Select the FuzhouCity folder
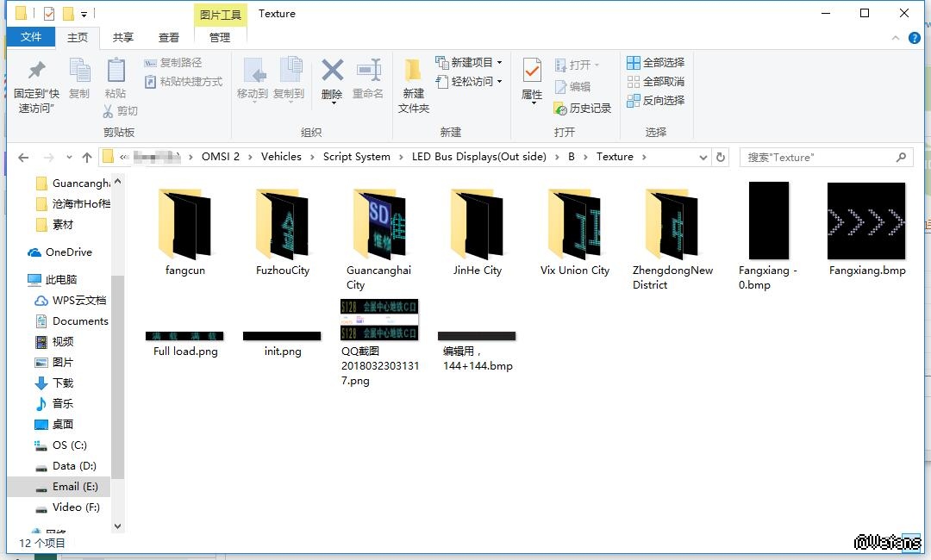This screenshot has height=560, width=931. click(283, 232)
